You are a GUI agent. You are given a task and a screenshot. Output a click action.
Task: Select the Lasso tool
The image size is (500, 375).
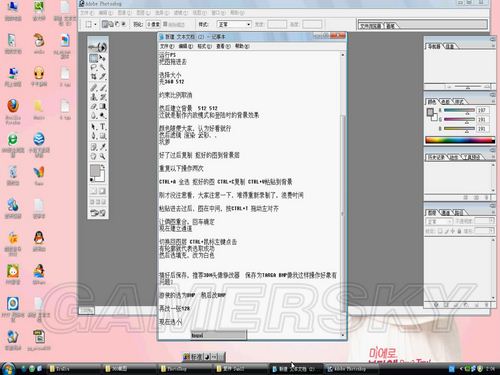(x=94, y=68)
